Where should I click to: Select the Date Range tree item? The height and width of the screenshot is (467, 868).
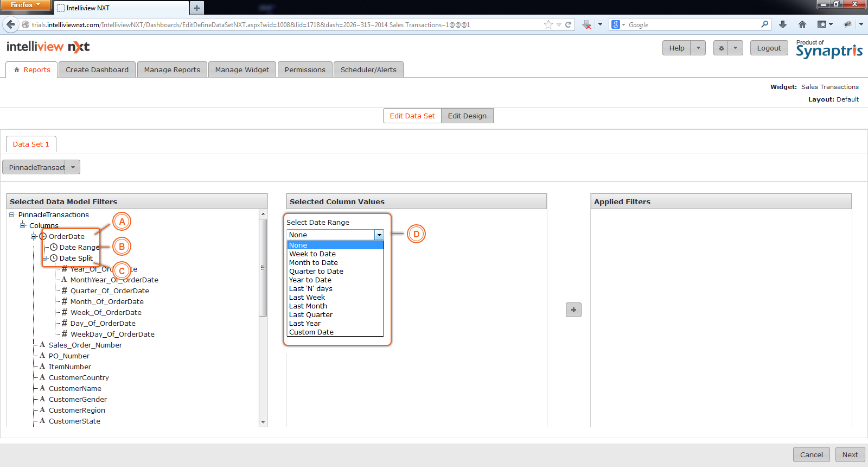tap(79, 247)
